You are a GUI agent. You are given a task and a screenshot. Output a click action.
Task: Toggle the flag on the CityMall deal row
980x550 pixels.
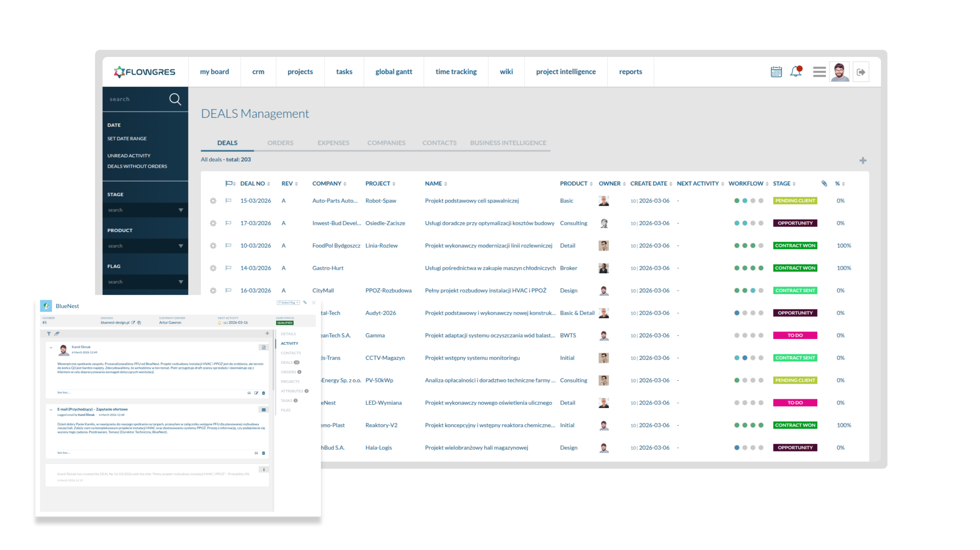pyautogui.click(x=228, y=290)
